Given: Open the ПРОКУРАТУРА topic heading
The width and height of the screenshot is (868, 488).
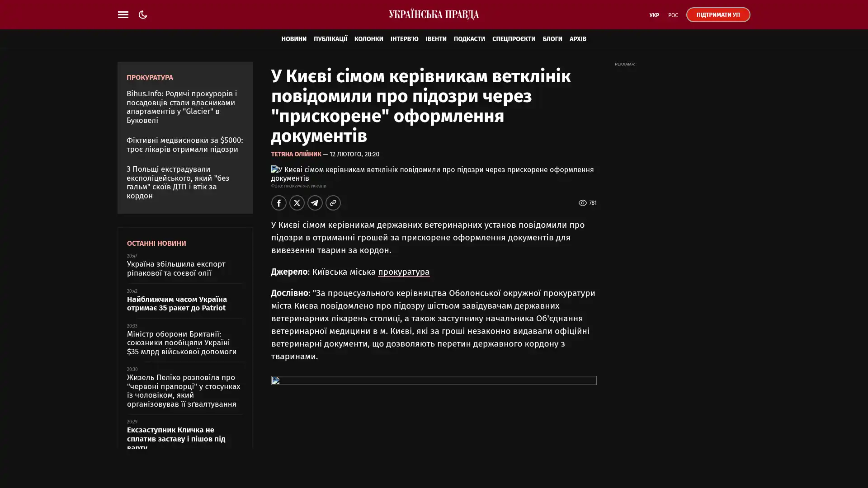Looking at the screenshot, I should (150, 78).
